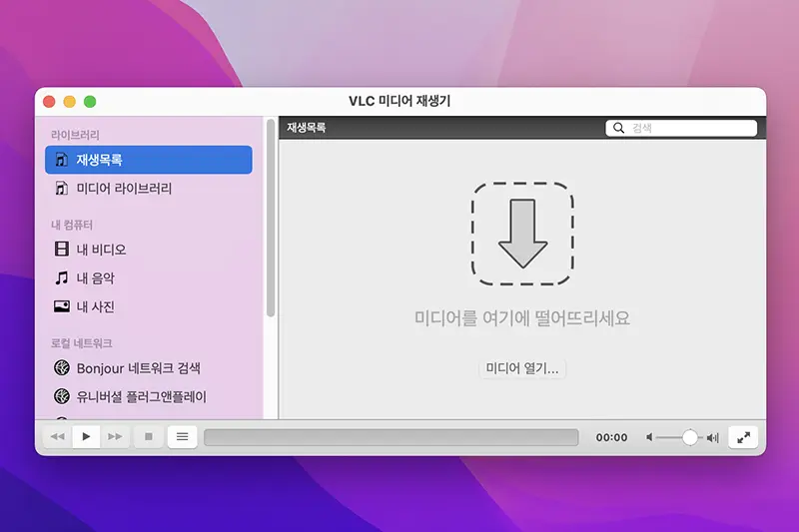Select 유니버설 플러그앤플레이 entry
The width and height of the screenshot is (799, 532).
[141, 396]
